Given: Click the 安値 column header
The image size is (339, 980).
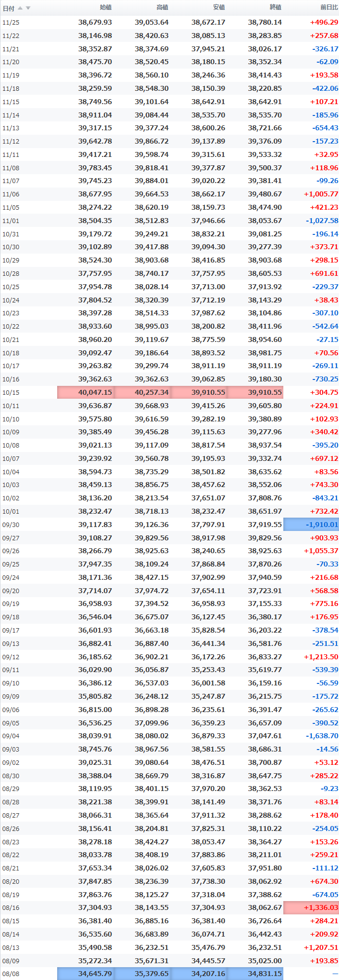Looking at the screenshot, I should 219,7.
